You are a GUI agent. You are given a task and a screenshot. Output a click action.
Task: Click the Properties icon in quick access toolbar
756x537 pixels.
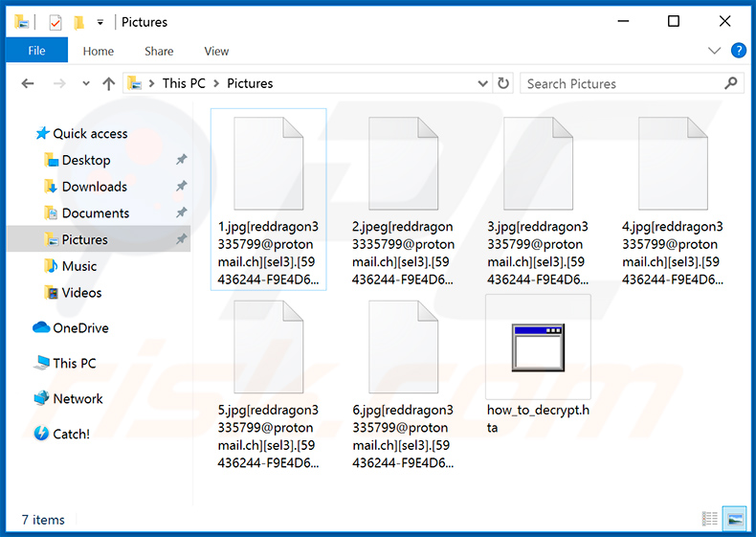(x=56, y=21)
